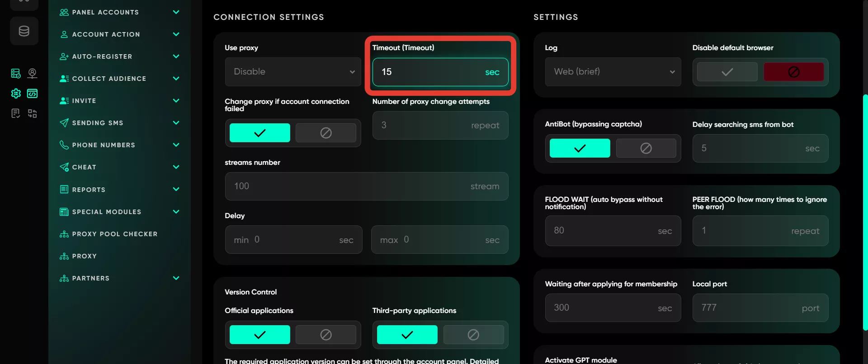Viewport: 868px width, 364px height.
Task: Click the document checklist icon in left rail
Action: pyautogui.click(x=16, y=113)
